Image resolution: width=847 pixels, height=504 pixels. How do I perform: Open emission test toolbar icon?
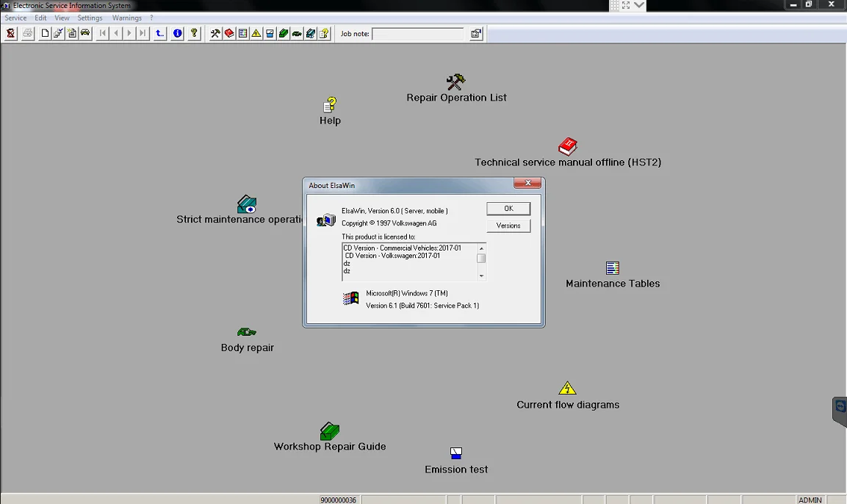(x=270, y=34)
